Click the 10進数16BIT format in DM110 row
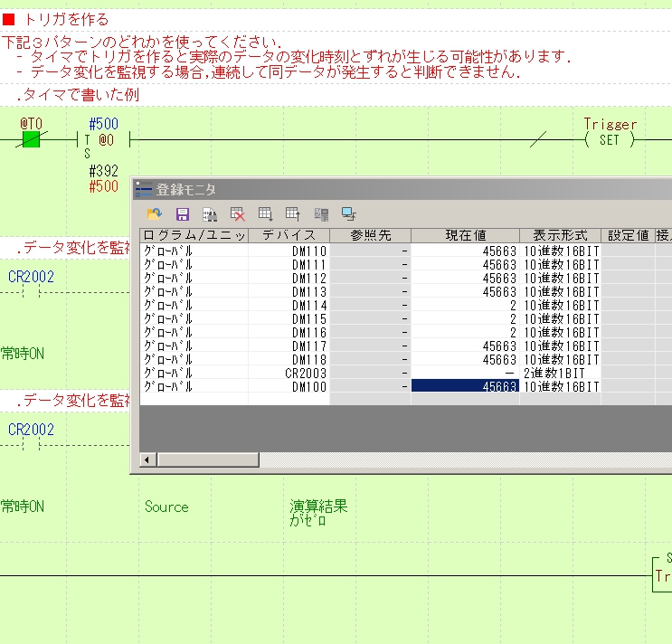The height and width of the screenshot is (644, 672). pos(560,251)
